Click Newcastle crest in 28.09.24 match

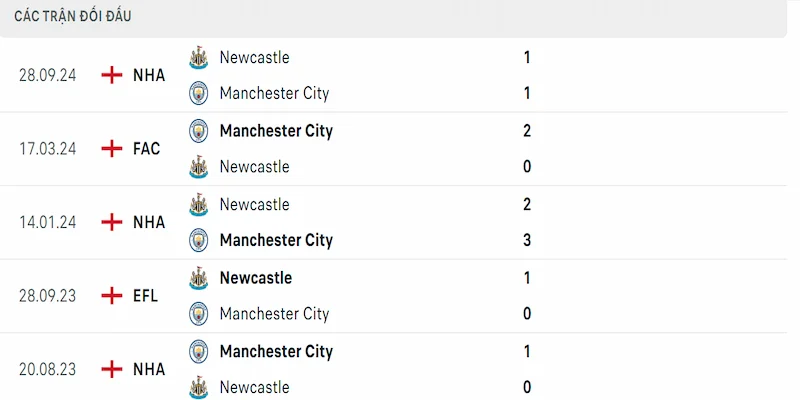pyautogui.click(x=199, y=57)
